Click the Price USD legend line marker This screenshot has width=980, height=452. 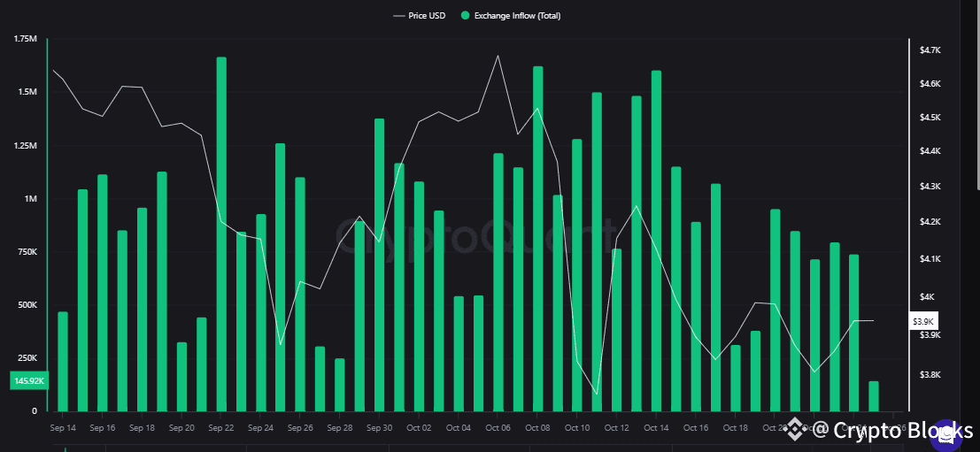click(x=398, y=16)
